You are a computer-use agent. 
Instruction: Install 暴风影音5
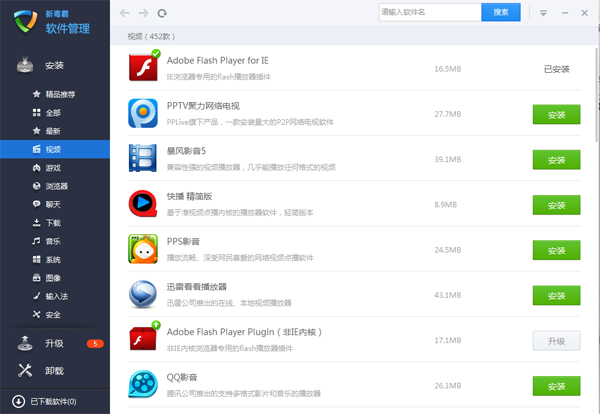point(556,160)
